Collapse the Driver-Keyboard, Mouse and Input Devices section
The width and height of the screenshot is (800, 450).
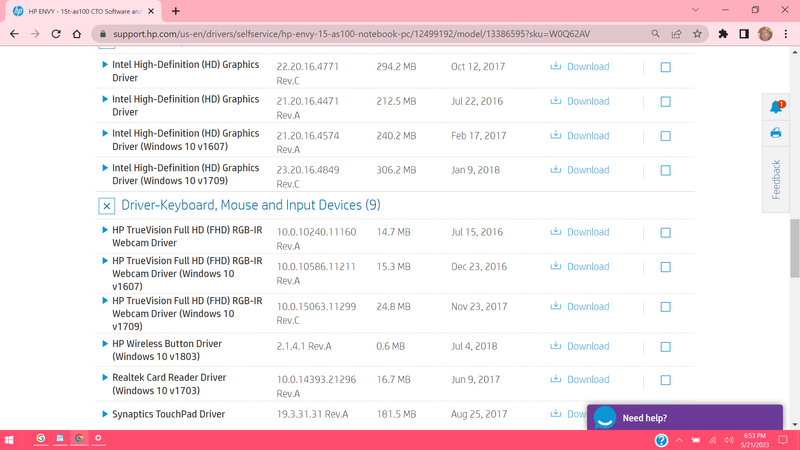pos(106,206)
